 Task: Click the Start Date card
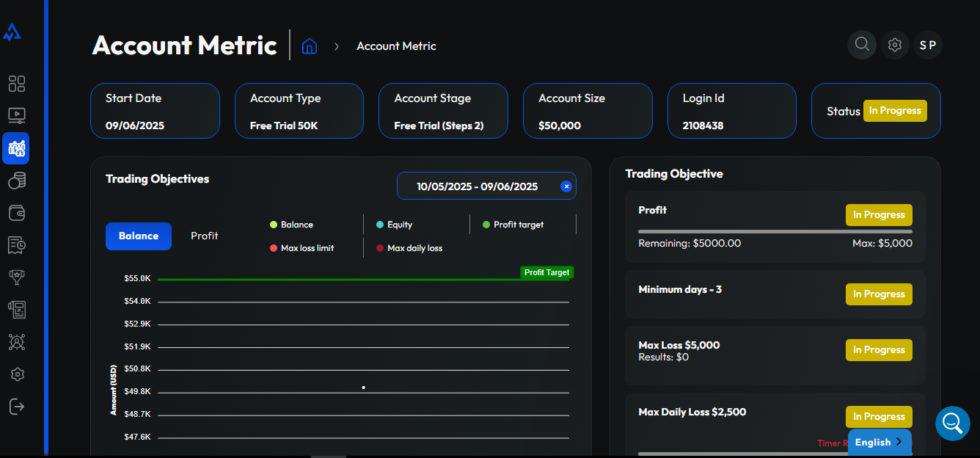(x=155, y=111)
